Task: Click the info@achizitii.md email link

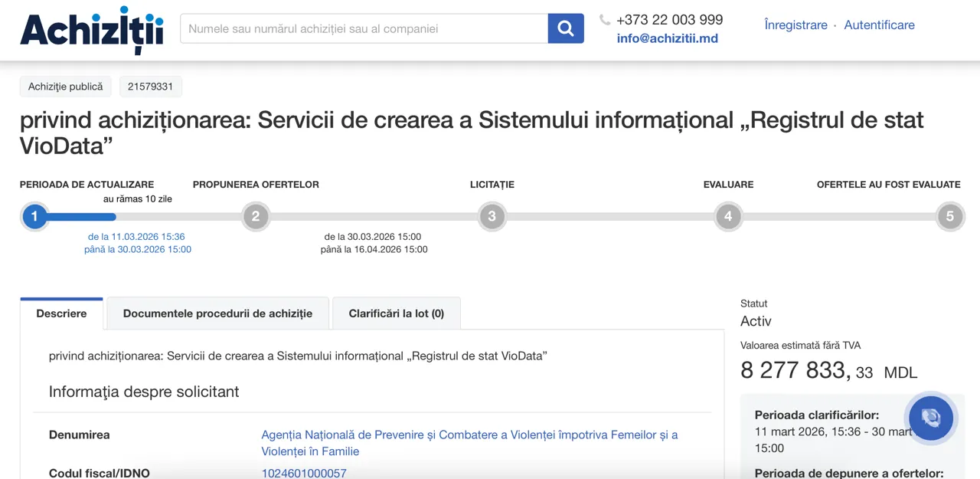Action: coord(667,38)
